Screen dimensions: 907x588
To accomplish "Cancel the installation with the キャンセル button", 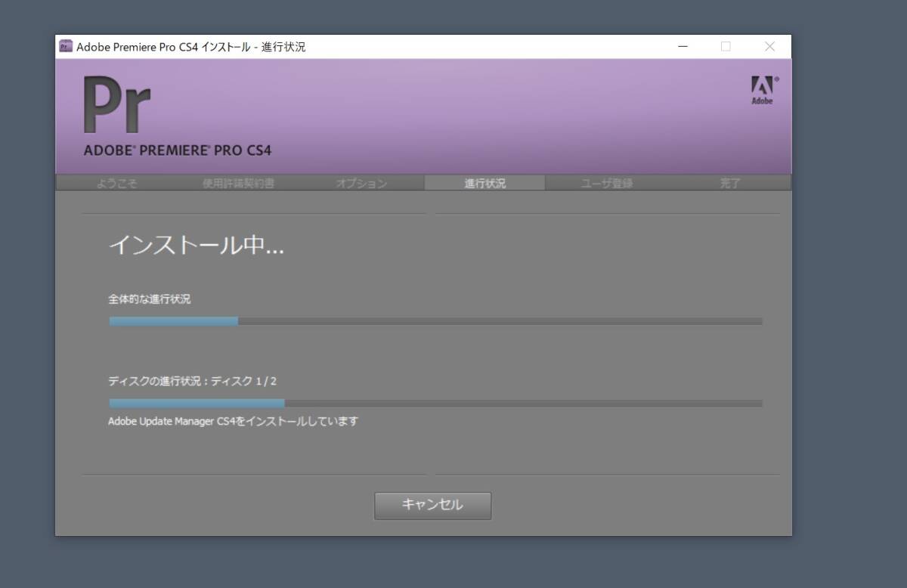I will point(432,506).
